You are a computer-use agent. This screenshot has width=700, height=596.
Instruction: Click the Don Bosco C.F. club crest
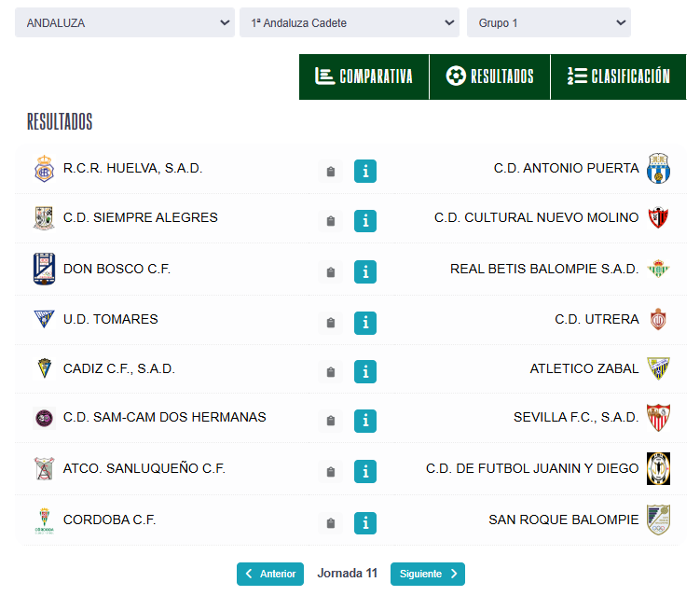pos(44,269)
